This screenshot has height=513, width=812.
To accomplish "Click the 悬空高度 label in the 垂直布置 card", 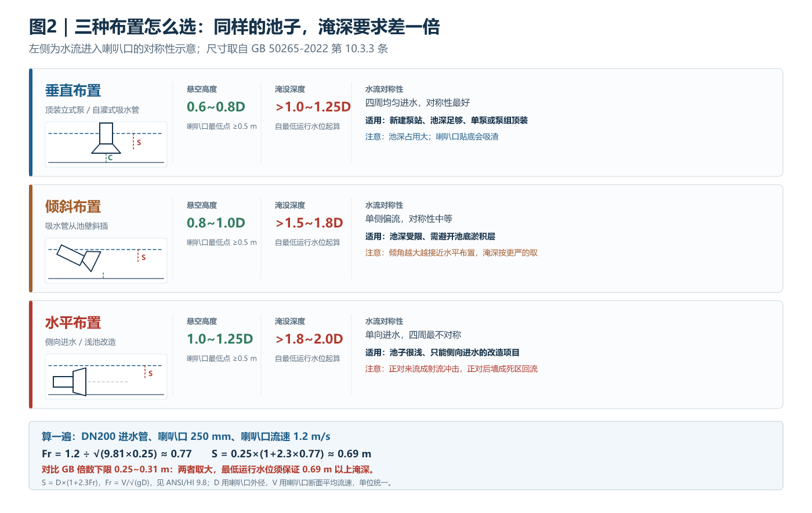I will 202,89.
